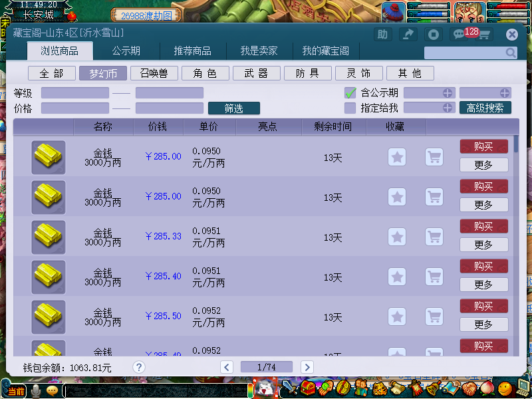Click the round shield icon in bottom toolbar
The image size is (532, 399).
(x=343, y=388)
